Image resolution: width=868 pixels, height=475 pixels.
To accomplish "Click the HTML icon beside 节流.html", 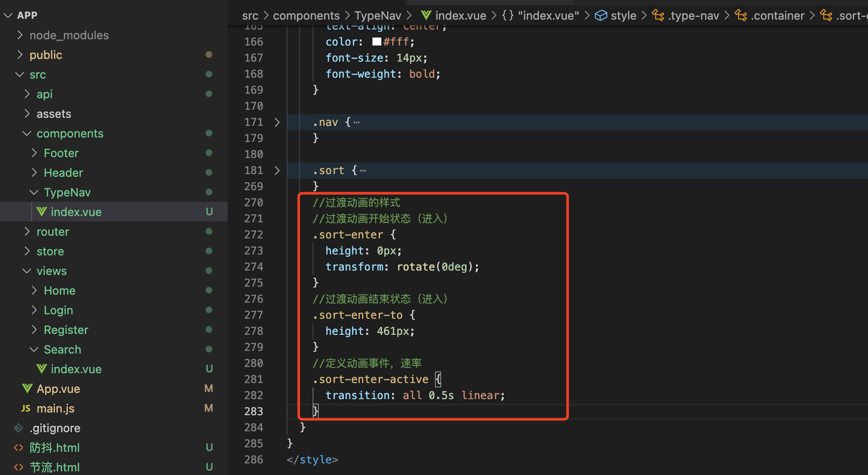I will point(19,467).
